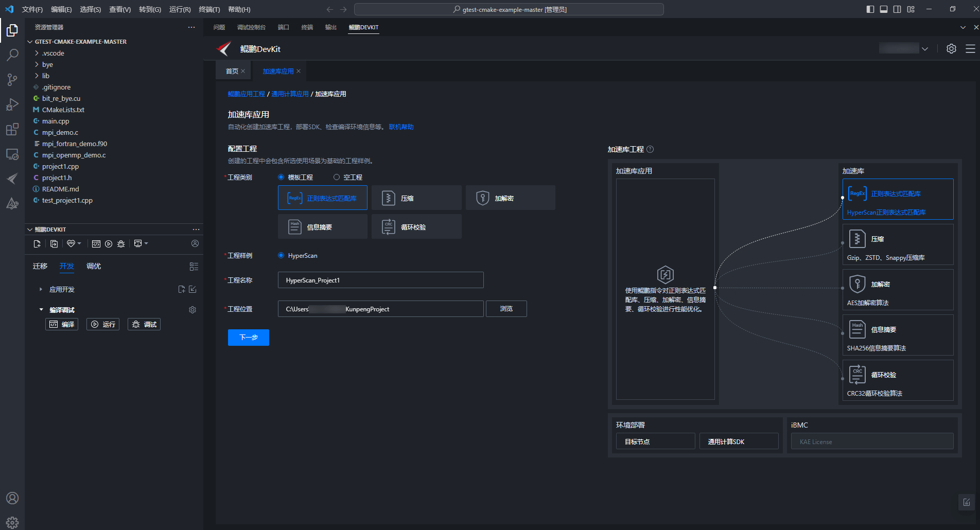The height and width of the screenshot is (530, 980).
Task: Expand the 应用开发 tree node
Action: pyautogui.click(x=41, y=289)
